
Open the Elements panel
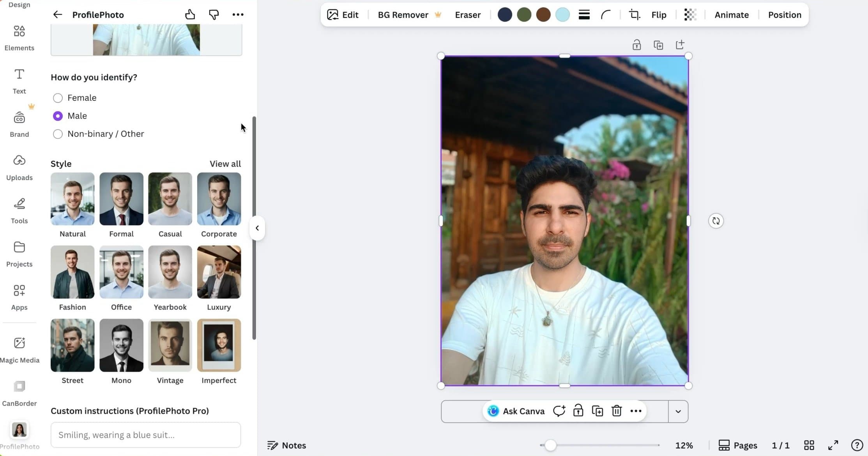click(19, 38)
